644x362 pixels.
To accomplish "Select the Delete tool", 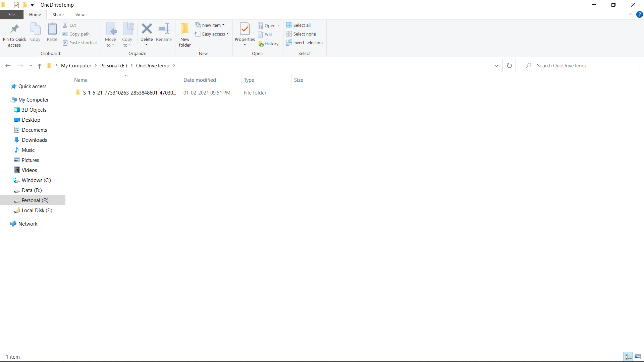I will tap(147, 32).
